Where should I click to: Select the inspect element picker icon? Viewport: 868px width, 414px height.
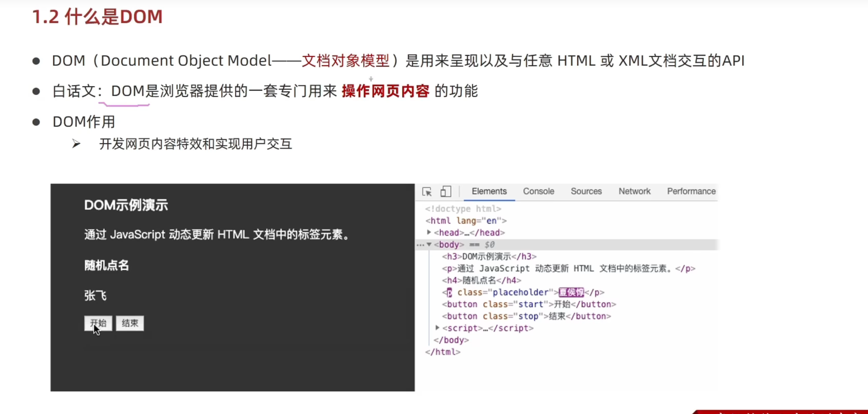coord(427,192)
